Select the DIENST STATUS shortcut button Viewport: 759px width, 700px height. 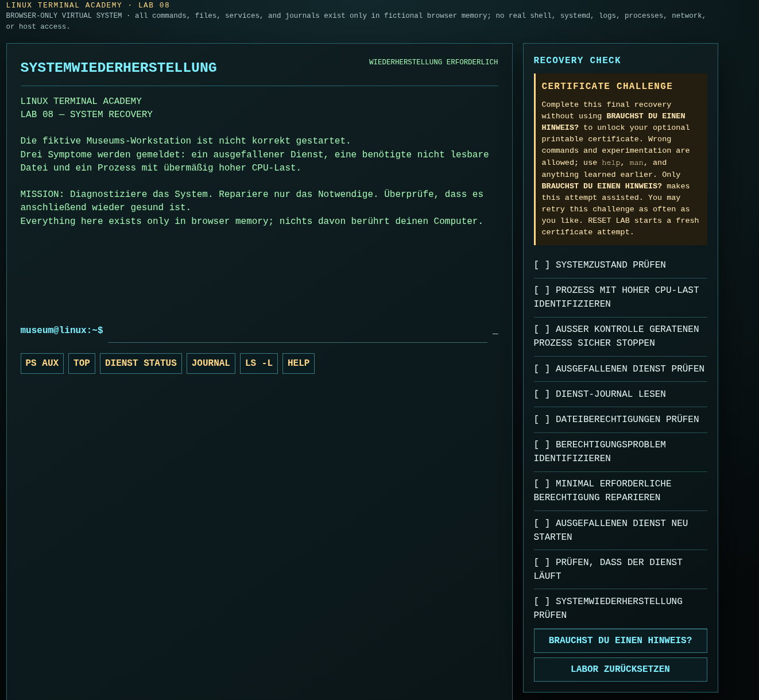(141, 363)
